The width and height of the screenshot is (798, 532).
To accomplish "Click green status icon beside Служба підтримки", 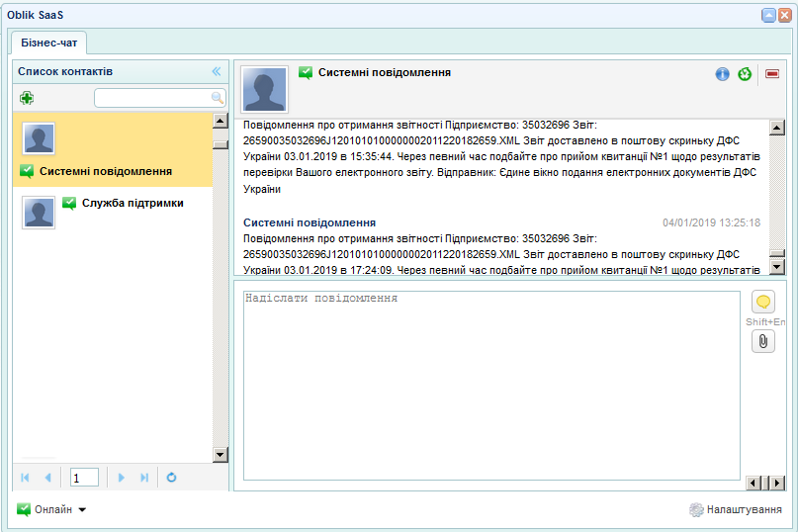I will [68, 203].
